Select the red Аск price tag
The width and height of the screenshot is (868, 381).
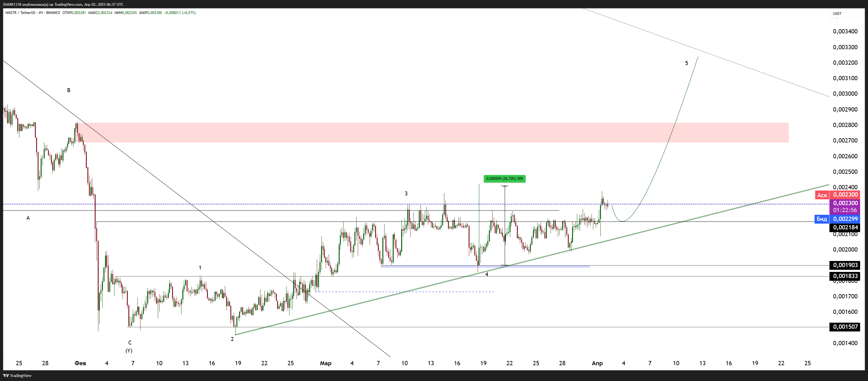click(822, 195)
